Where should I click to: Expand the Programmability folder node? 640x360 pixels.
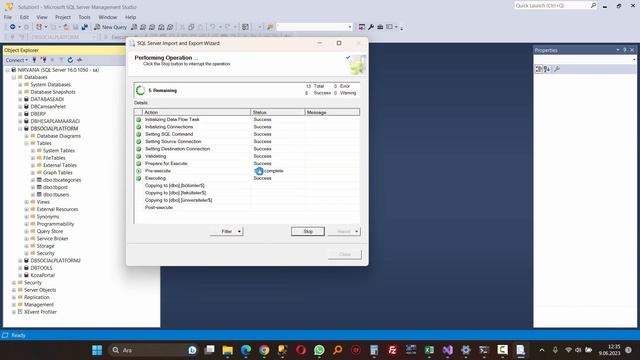(x=27, y=224)
